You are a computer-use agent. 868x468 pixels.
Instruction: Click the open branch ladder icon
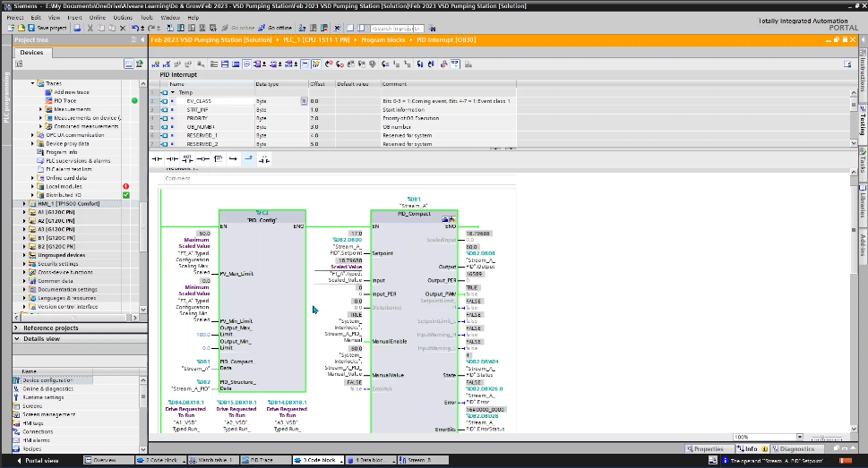point(233,158)
